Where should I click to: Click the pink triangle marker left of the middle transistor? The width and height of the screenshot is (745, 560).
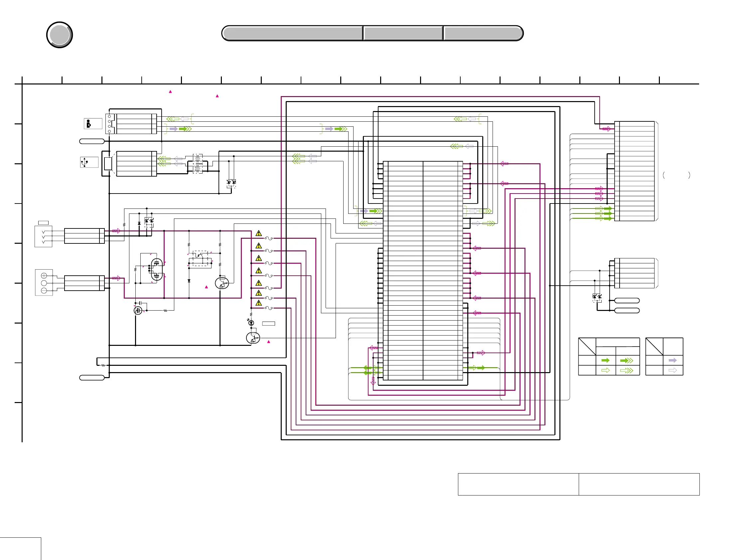(207, 287)
